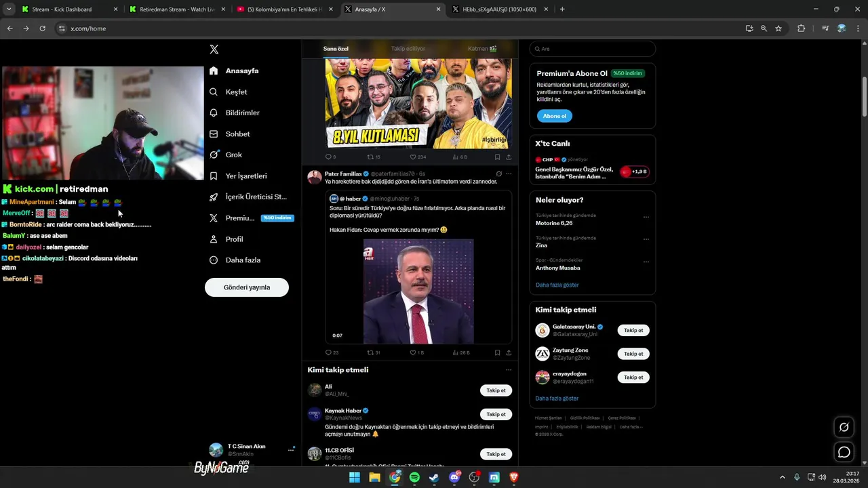Switch to the Kolombiya'nın En Tehlikeli browser tab

coord(284,9)
